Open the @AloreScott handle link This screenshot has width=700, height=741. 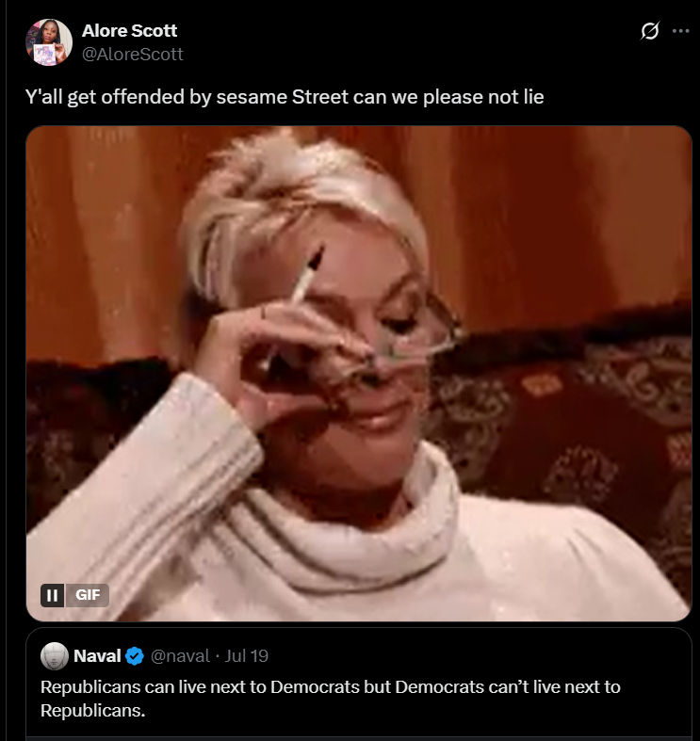tap(133, 54)
